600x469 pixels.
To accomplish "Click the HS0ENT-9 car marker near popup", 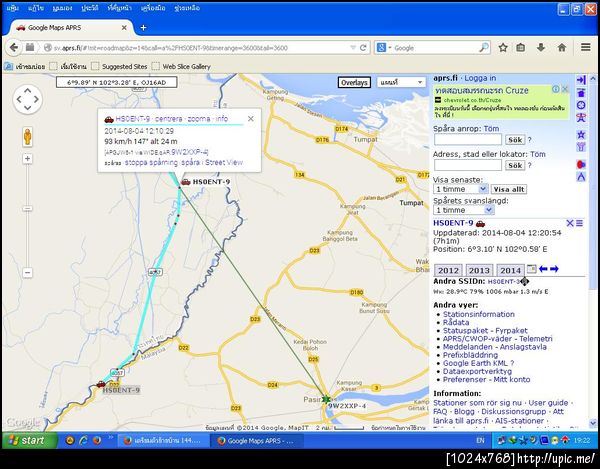I will coord(186,182).
